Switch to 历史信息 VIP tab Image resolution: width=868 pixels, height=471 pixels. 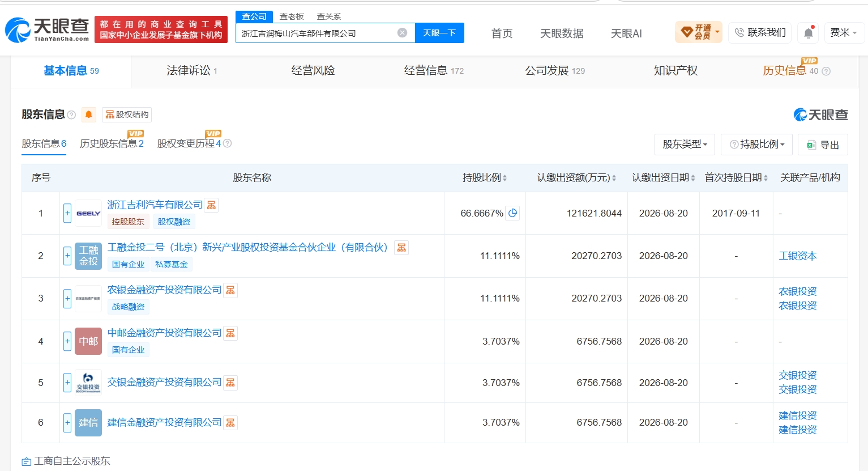790,71
